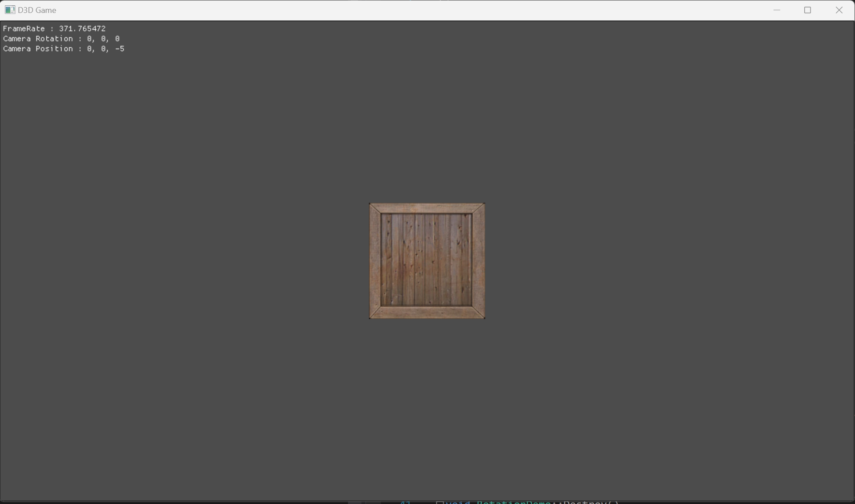Maximize the D3D Game window

coord(808,10)
